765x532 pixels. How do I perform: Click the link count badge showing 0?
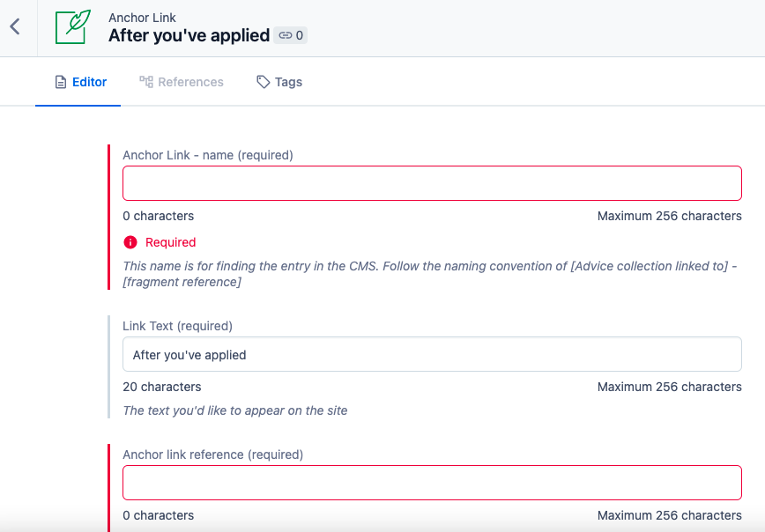(291, 36)
